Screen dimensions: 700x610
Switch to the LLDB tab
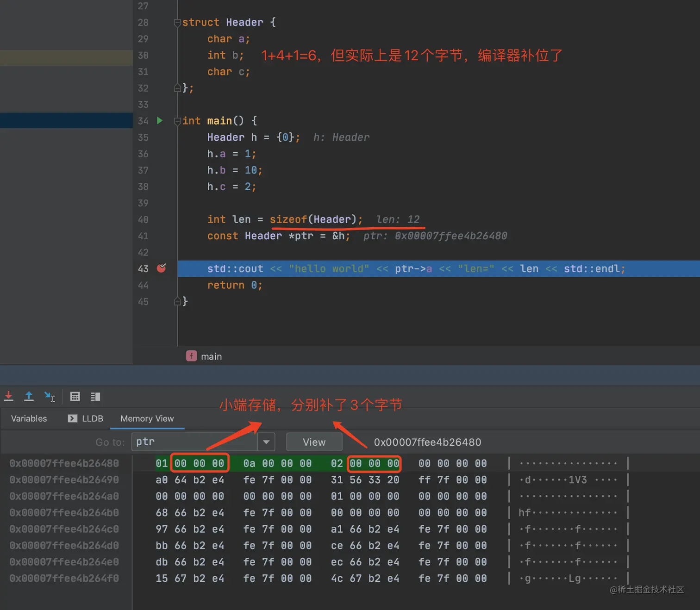[x=86, y=418]
